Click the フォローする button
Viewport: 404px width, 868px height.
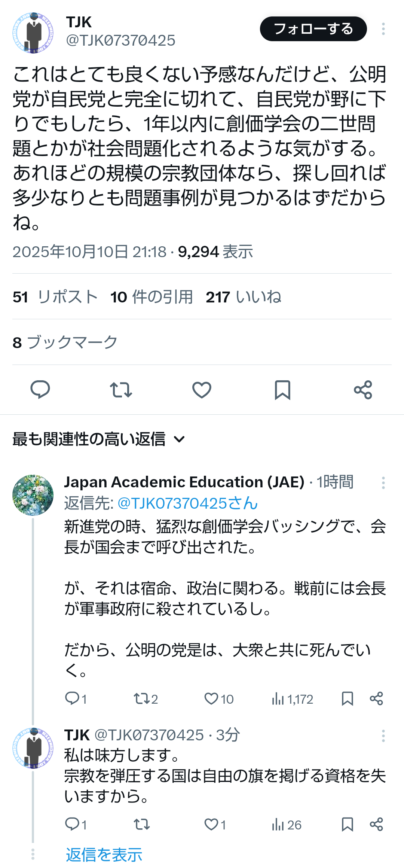(313, 29)
